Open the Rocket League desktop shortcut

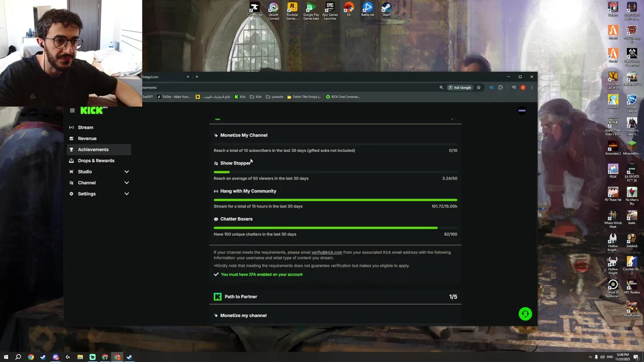point(632,103)
